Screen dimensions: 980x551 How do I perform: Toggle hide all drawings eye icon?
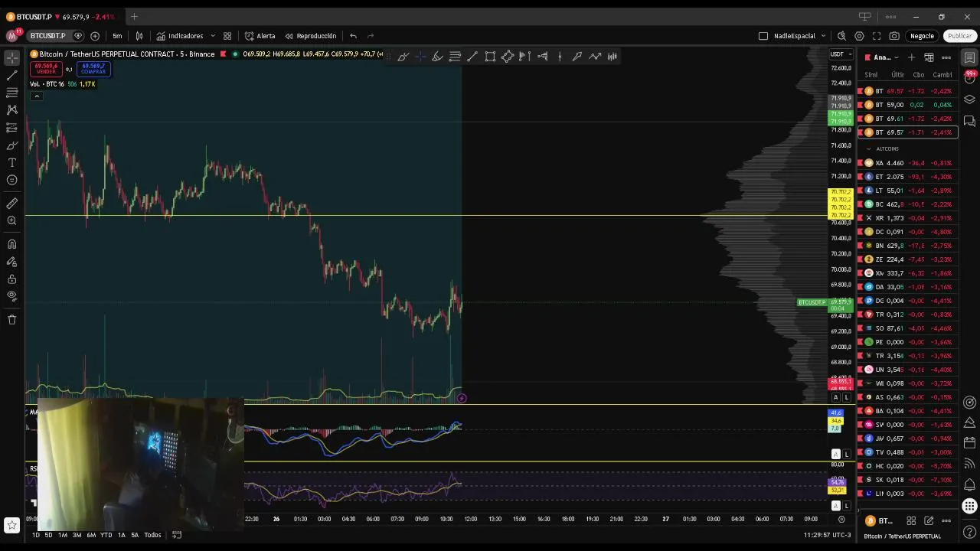click(11, 296)
